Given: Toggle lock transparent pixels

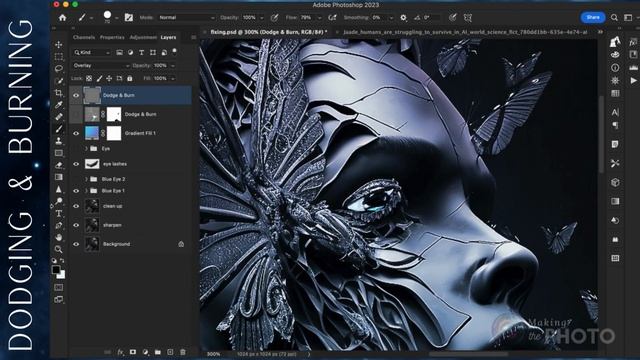Looking at the screenshot, I should [x=89, y=78].
